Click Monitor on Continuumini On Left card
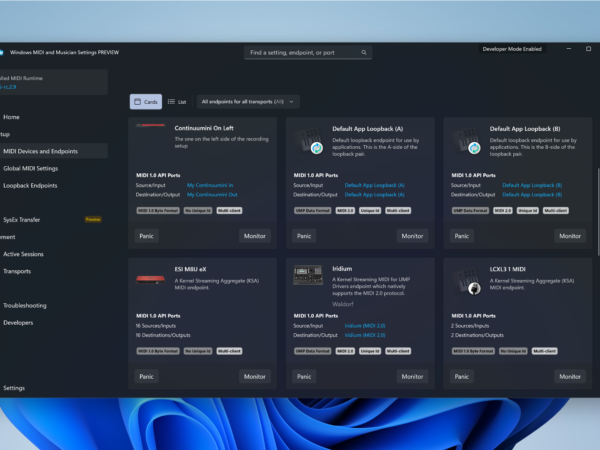 click(x=255, y=236)
